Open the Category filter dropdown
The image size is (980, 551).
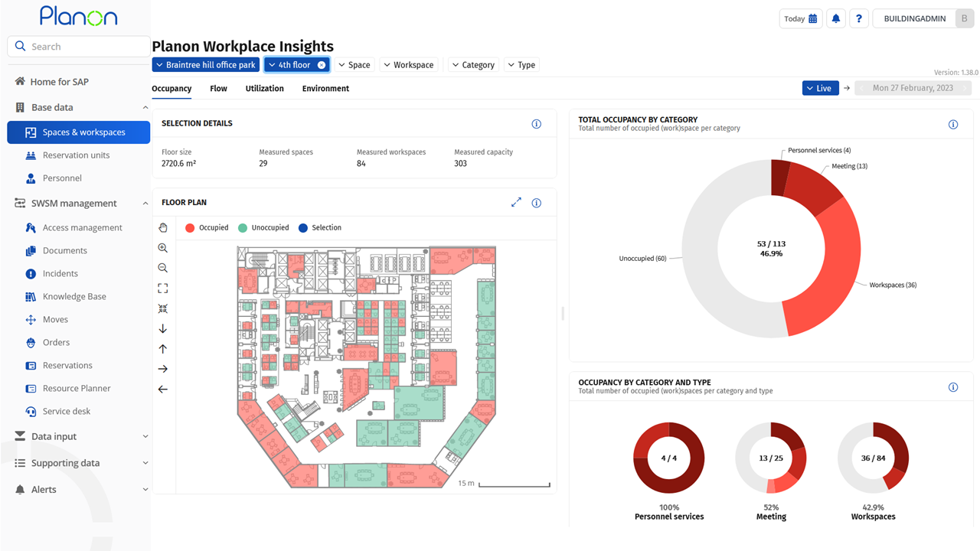(x=472, y=65)
